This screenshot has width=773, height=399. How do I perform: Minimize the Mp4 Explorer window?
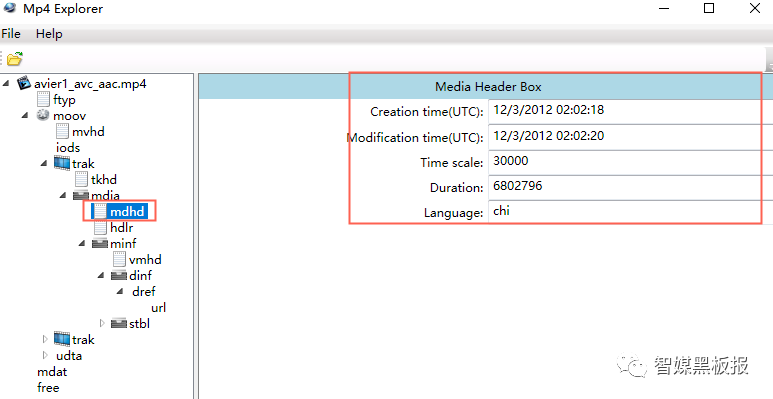(664, 8)
